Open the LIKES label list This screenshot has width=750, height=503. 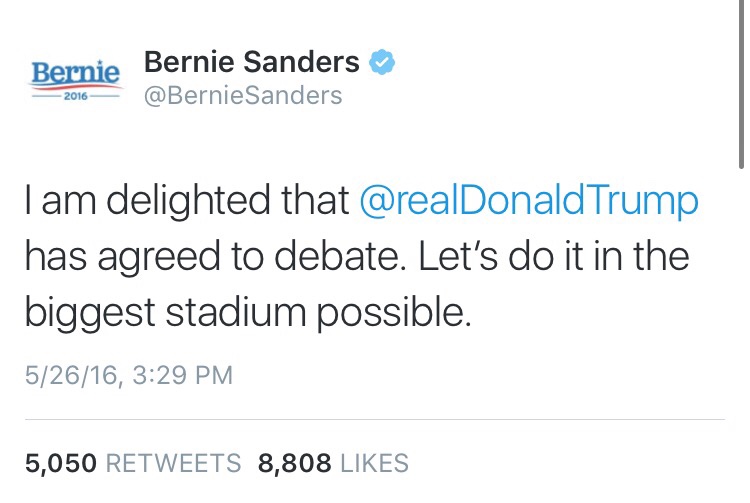[x=374, y=463]
